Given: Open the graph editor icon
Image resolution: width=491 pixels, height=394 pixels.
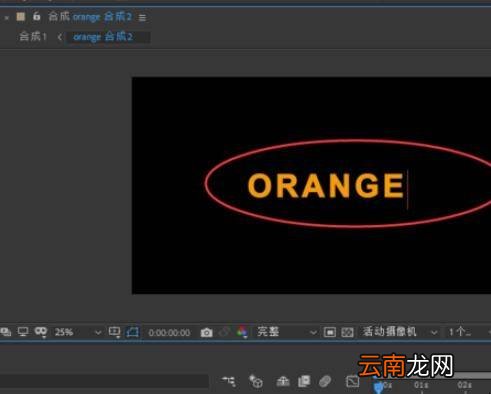Looking at the screenshot, I should (x=352, y=381).
